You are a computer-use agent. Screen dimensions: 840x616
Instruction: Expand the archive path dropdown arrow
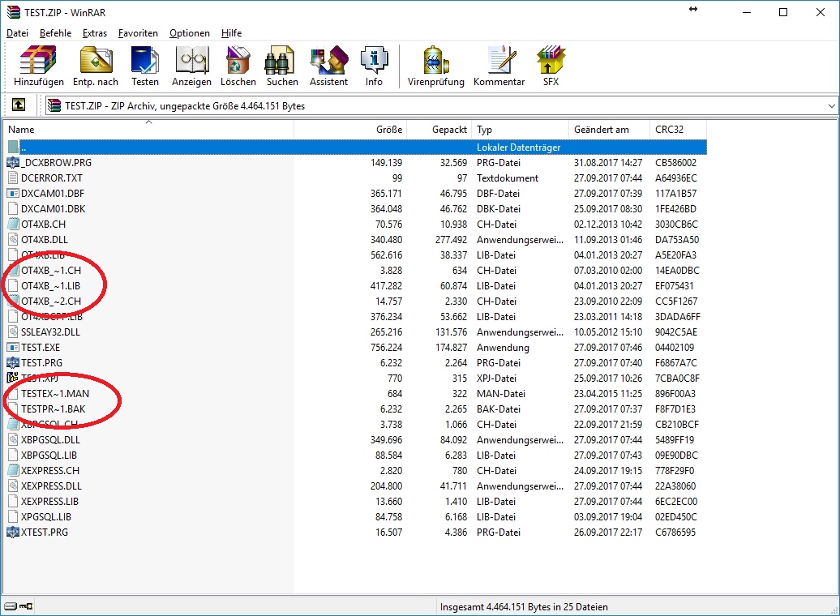(831, 106)
